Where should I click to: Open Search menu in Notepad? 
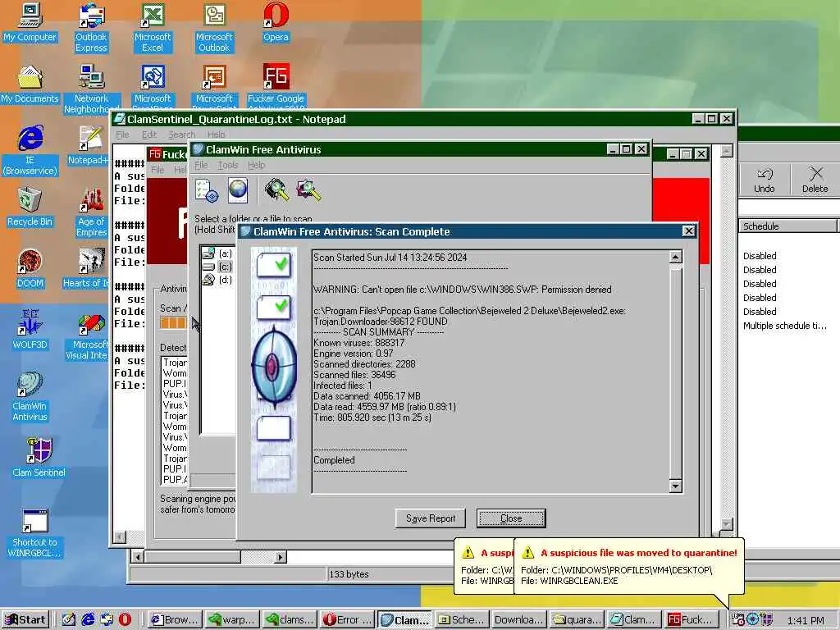click(181, 135)
